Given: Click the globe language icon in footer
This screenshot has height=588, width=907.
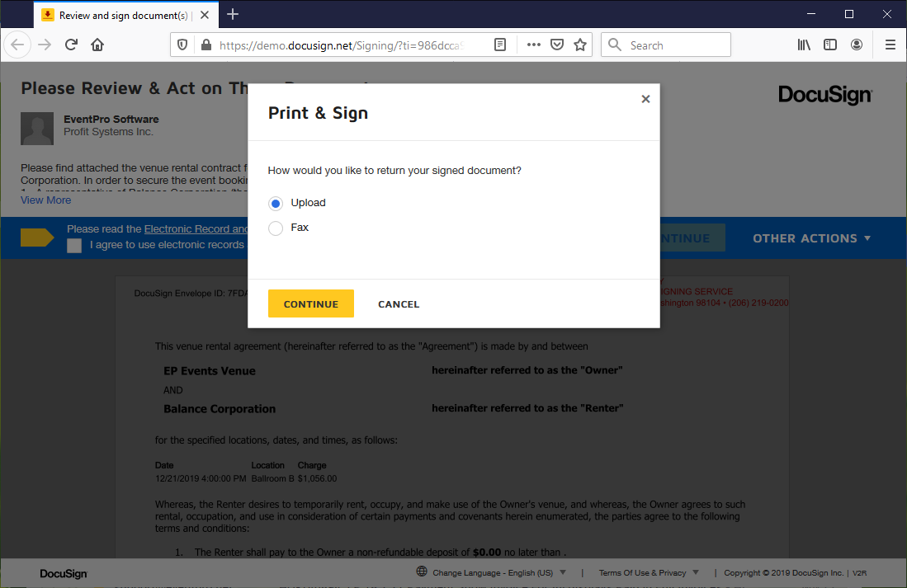Looking at the screenshot, I should [422, 572].
